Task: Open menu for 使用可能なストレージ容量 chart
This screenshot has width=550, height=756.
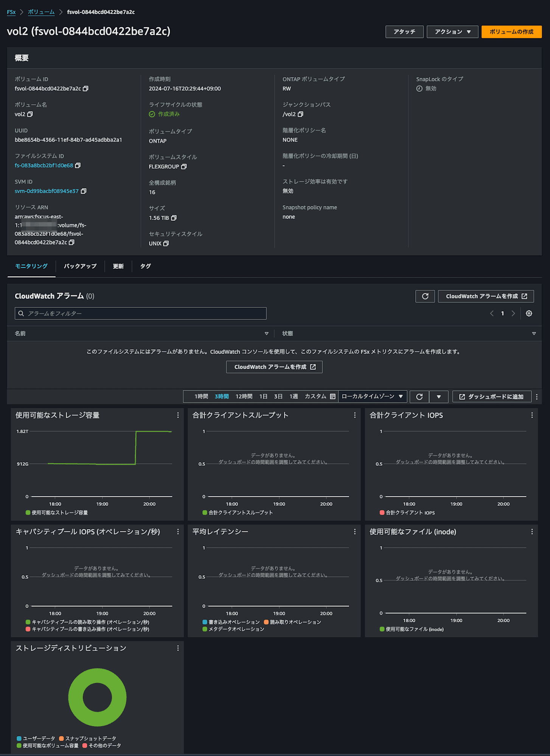Action: pyautogui.click(x=178, y=415)
